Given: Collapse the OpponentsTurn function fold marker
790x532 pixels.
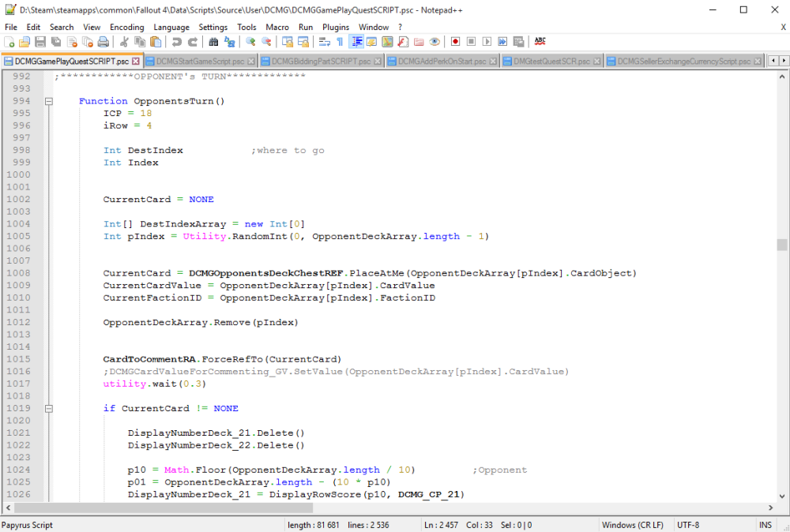Looking at the screenshot, I should (x=49, y=101).
